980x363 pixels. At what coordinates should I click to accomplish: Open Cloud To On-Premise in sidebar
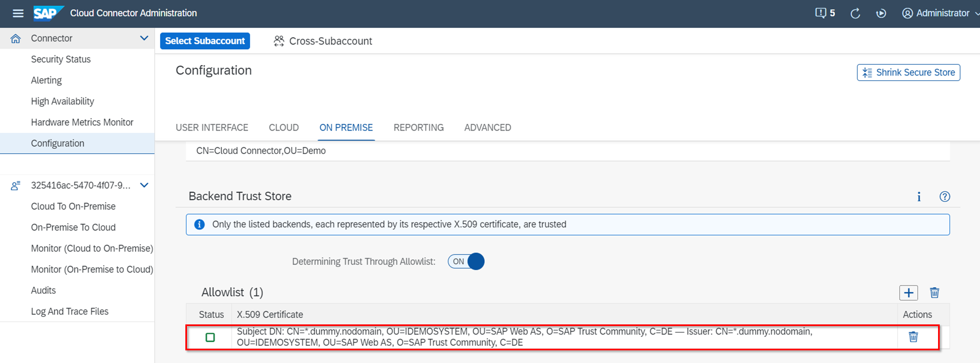[x=73, y=206]
